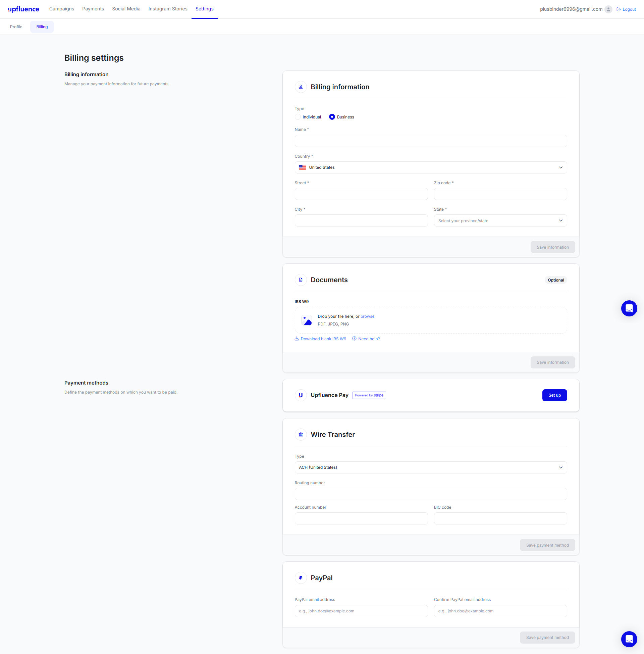Click Save payment method under Wire Transfer

coord(547,545)
